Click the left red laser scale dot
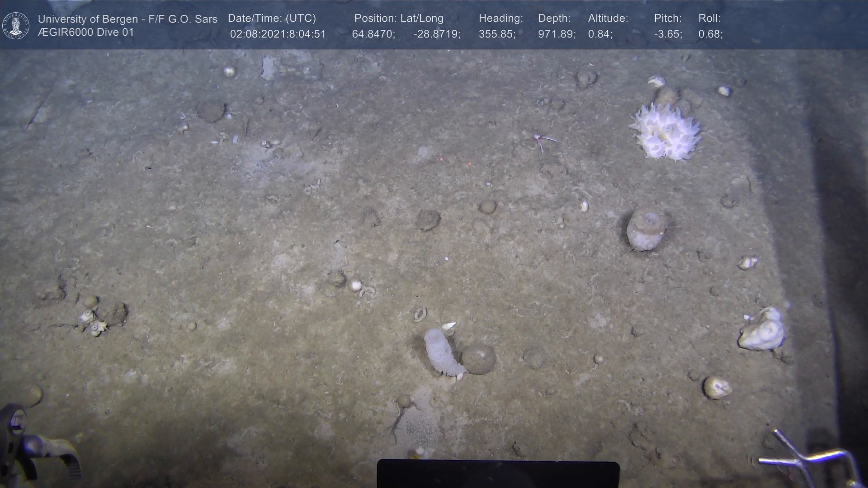The height and width of the screenshot is (488, 868). (x=441, y=159)
